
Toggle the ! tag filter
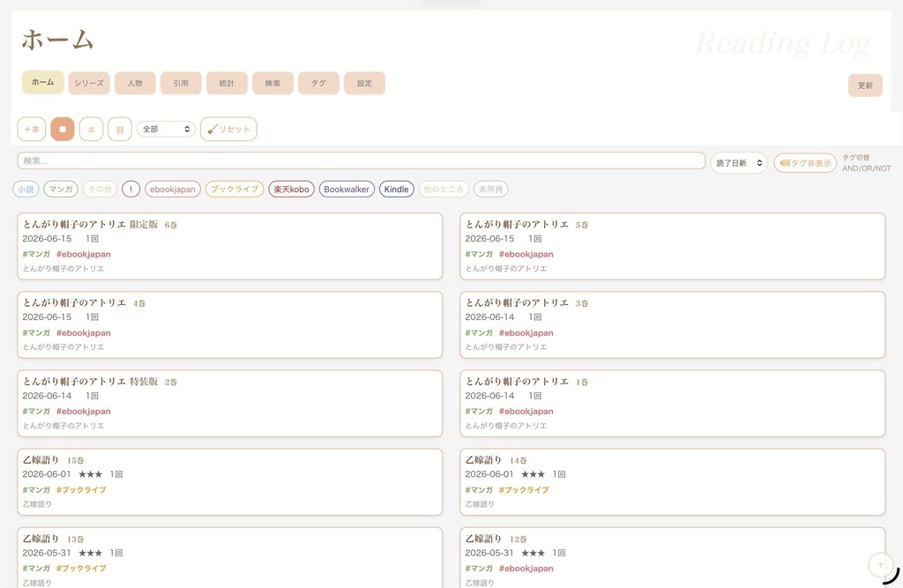[x=131, y=189]
